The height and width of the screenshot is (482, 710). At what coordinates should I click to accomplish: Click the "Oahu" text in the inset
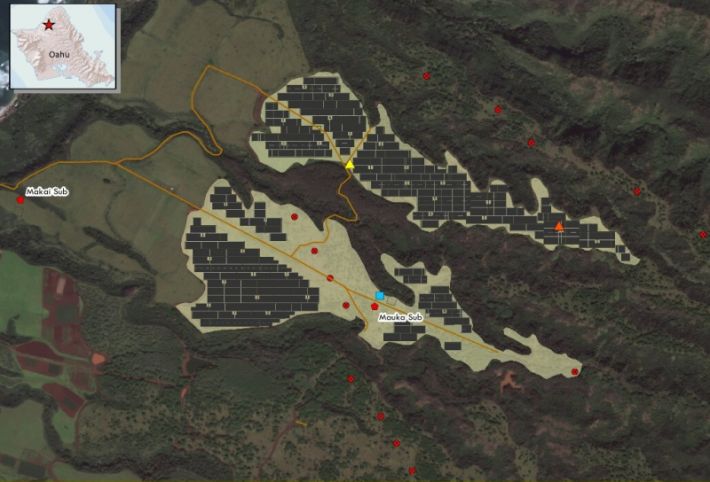(x=59, y=54)
